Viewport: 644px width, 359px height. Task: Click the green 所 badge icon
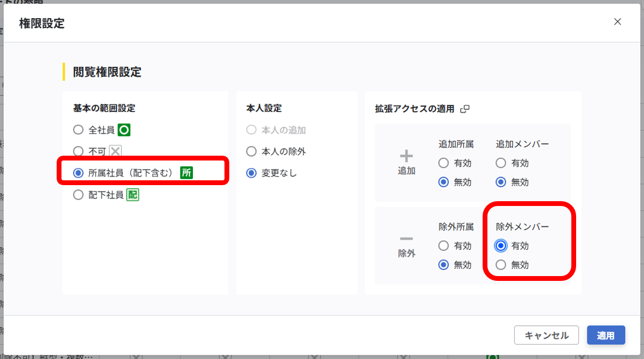(x=186, y=173)
